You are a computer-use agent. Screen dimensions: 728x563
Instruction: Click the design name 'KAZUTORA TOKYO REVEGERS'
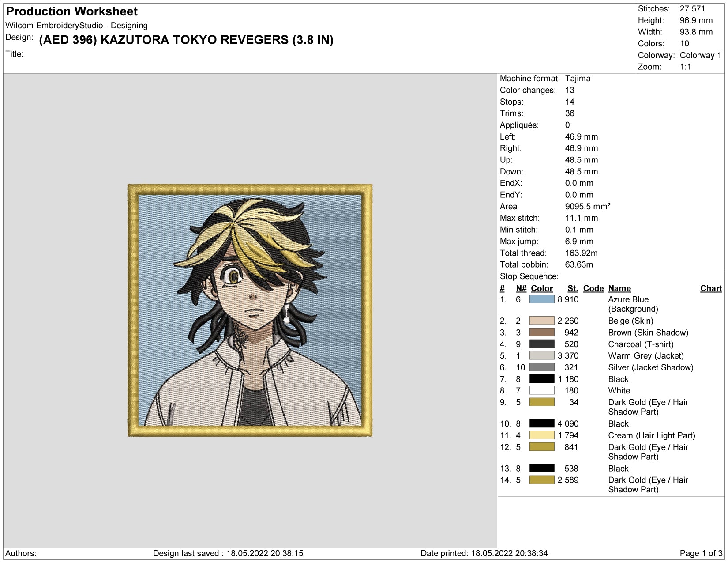(x=195, y=40)
